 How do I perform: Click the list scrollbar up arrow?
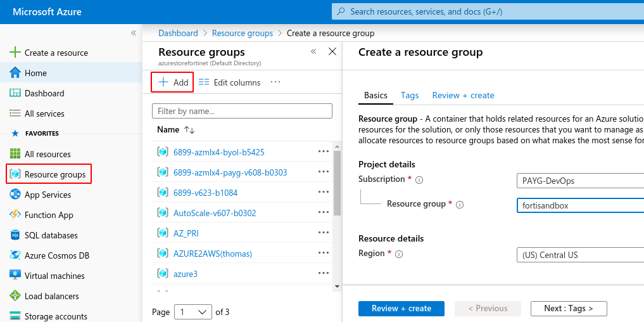point(337,146)
